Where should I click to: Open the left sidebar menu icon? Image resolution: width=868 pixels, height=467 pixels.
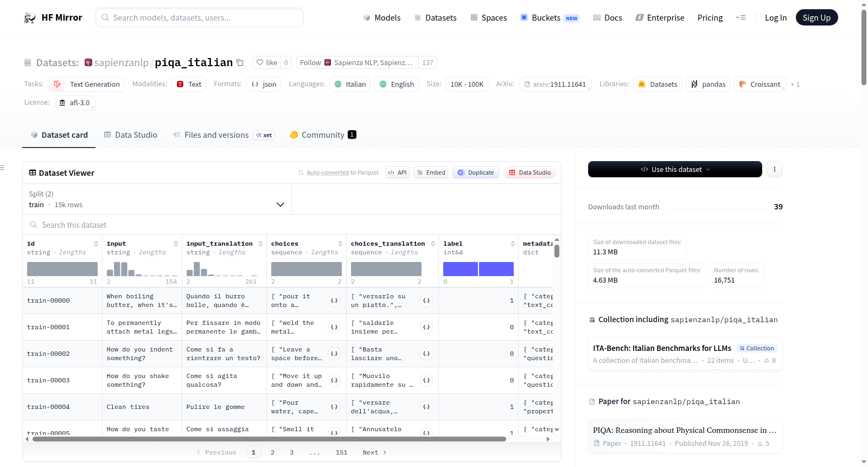2,168
